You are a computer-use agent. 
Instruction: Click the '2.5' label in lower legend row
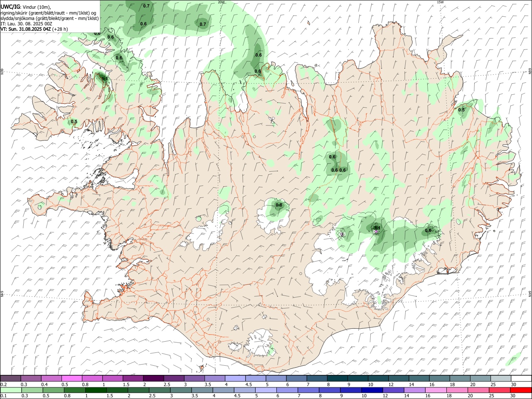tap(152, 396)
